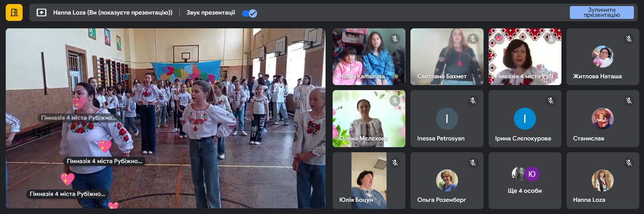The image size is (644, 214).
Task: Click the Inessa Petrosyan initial avatar
Action: 447,119
